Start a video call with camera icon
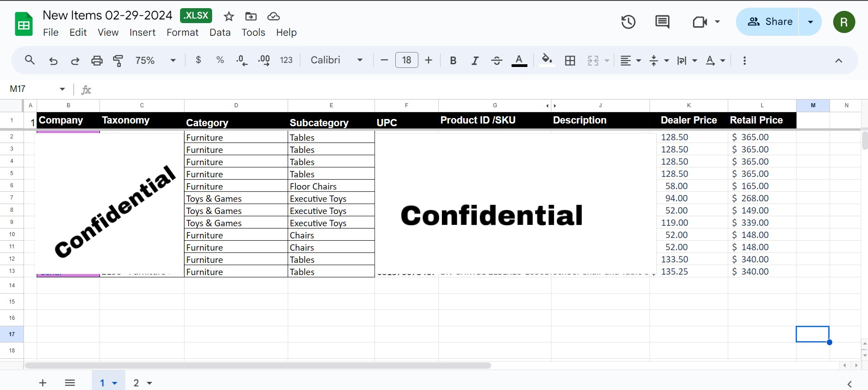 click(700, 22)
